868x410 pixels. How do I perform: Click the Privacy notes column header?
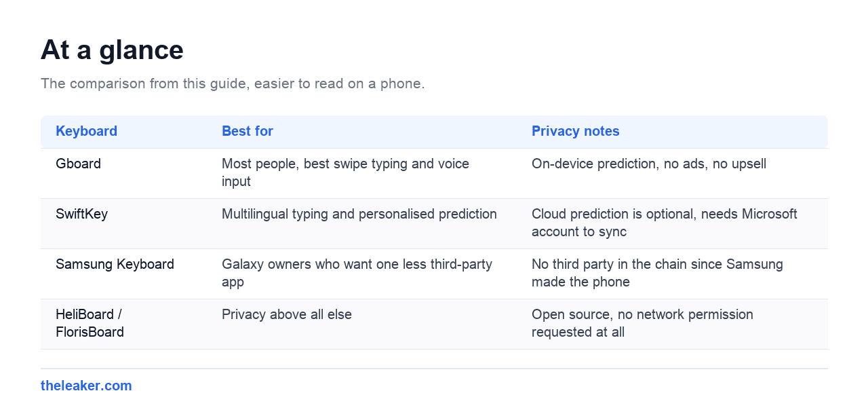pos(576,131)
